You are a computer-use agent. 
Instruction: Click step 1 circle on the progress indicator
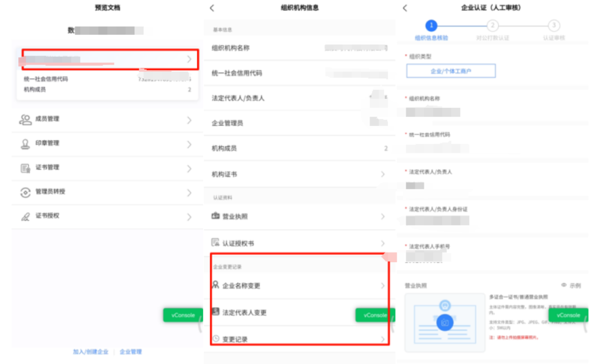(x=431, y=27)
